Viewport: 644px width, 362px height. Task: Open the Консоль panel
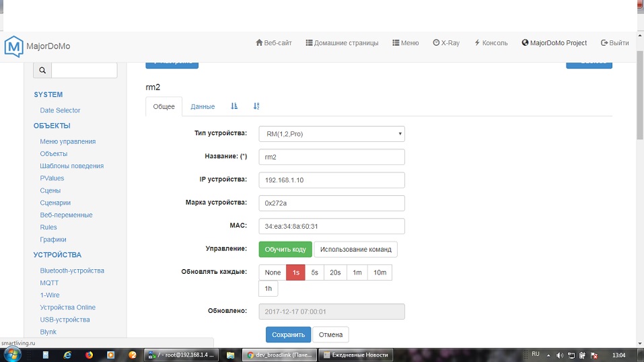point(491,43)
